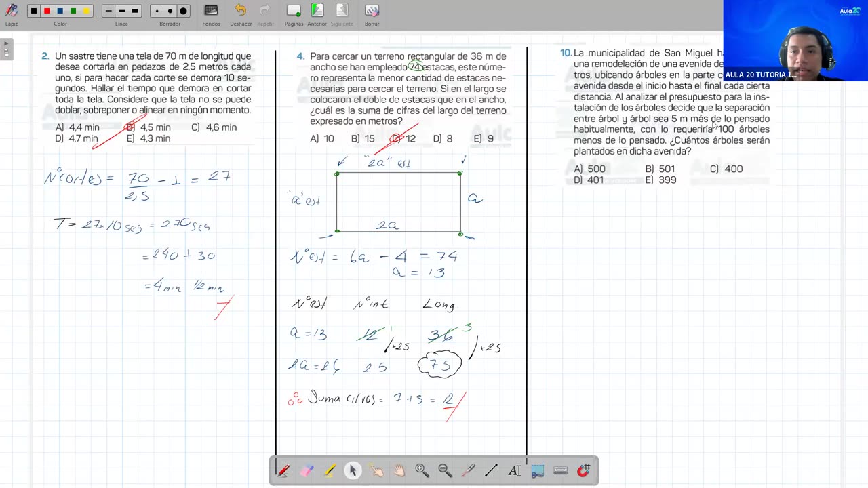Select the thinnest line width
This screenshot has height=488, width=868.
pyautogui.click(x=108, y=11)
